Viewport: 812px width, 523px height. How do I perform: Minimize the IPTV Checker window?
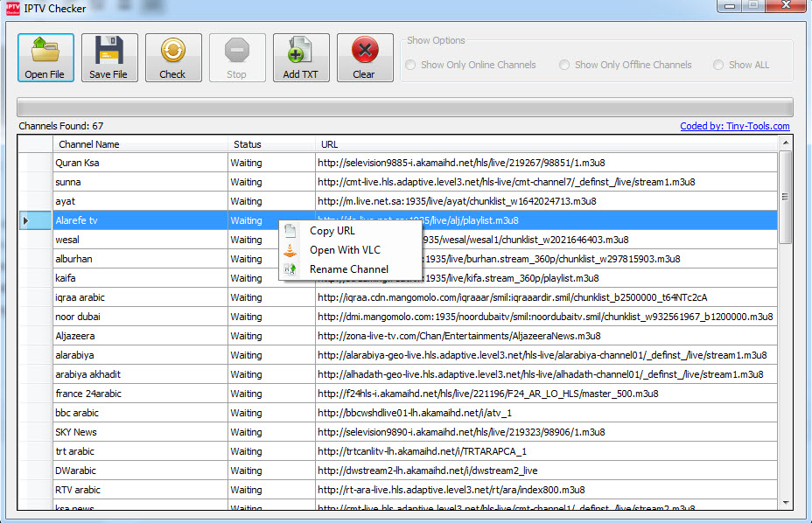click(x=729, y=5)
